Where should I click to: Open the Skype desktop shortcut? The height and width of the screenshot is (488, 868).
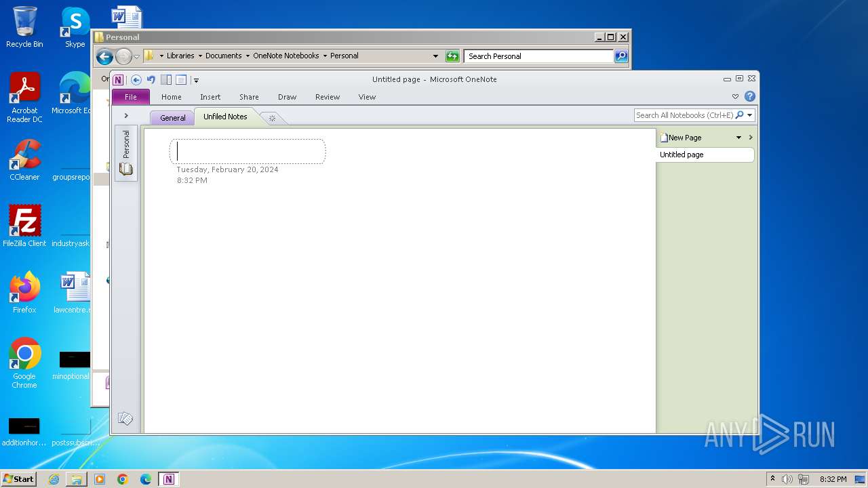(x=75, y=27)
